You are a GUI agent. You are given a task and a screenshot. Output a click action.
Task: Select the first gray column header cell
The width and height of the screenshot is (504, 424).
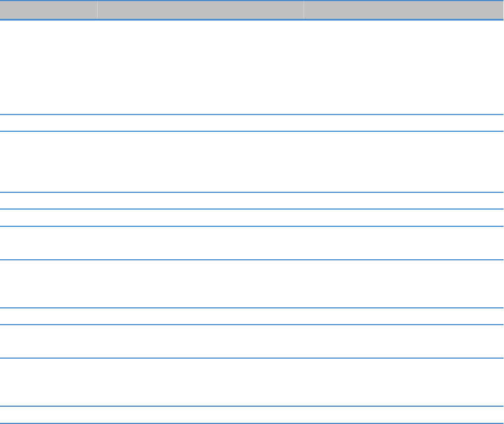tap(49, 10)
